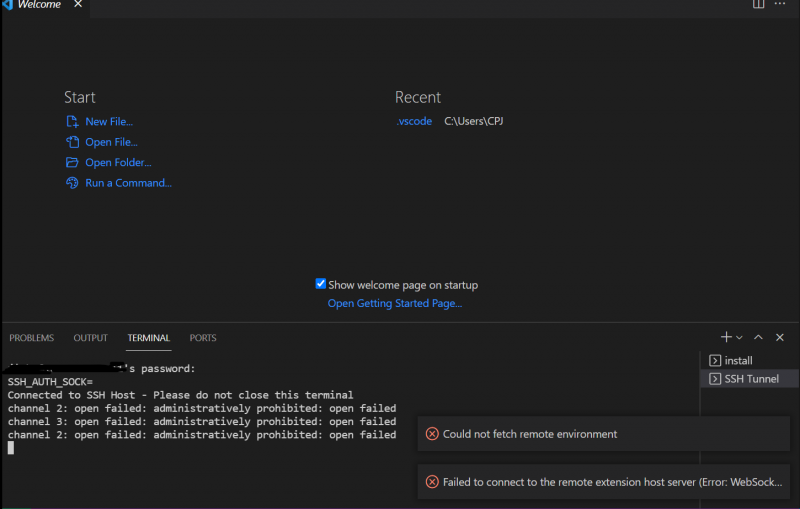
Task: Switch to the PROBLEMS tab
Action: click(x=32, y=338)
